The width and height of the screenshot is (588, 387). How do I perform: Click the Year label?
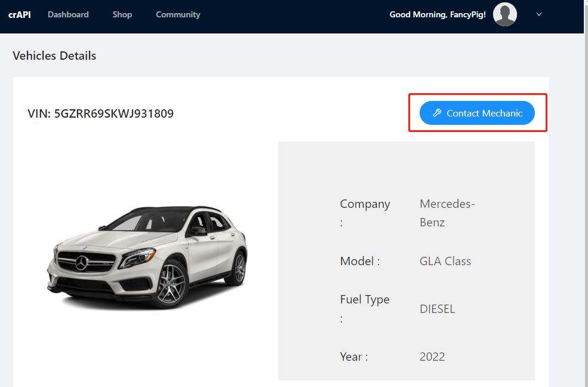[353, 357]
